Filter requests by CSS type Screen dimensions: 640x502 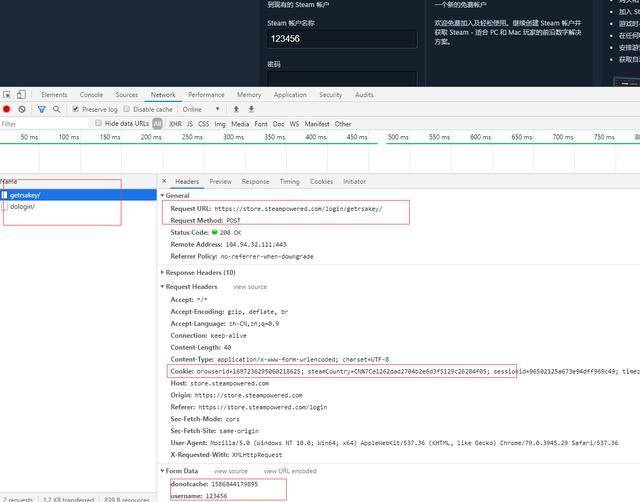(x=204, y=124)
